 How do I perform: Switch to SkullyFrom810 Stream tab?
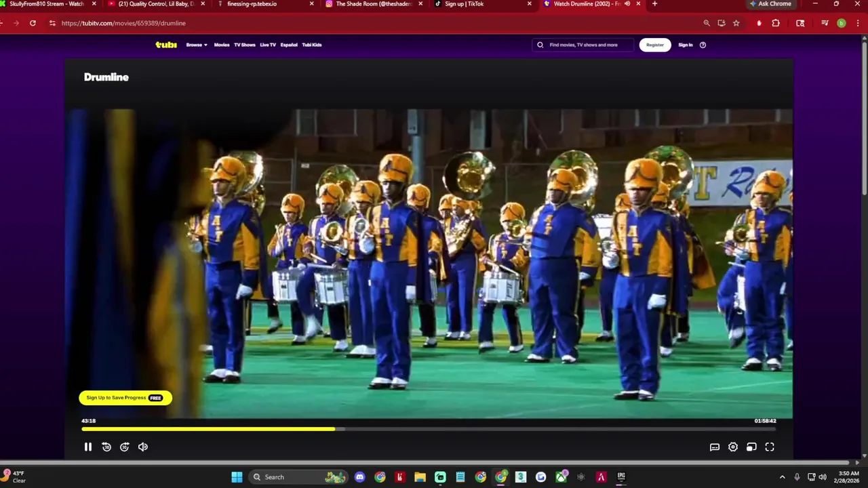[46, 4]
